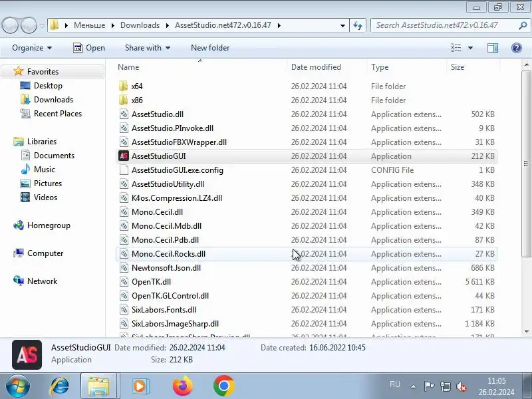
Task: Click the vertical scrollbar thumb
Action: pos(526,164)
